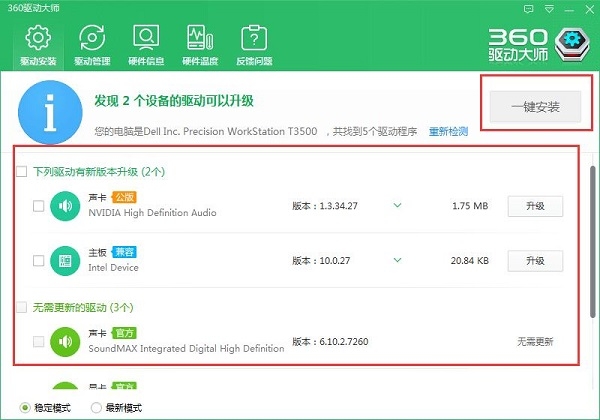Open the 驱动安装 gear tab
The image size is (600, 420).
38,45
